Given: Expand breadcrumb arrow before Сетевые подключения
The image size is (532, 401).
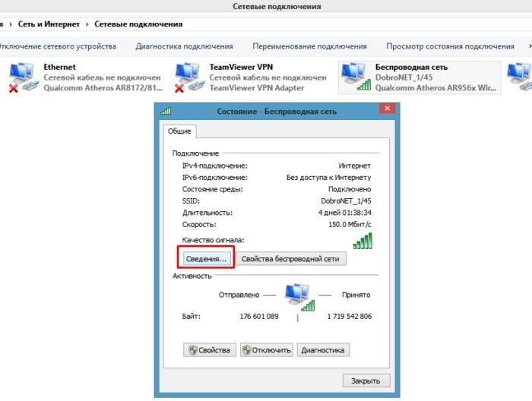Looking at the screenshot, I should 87,24.
